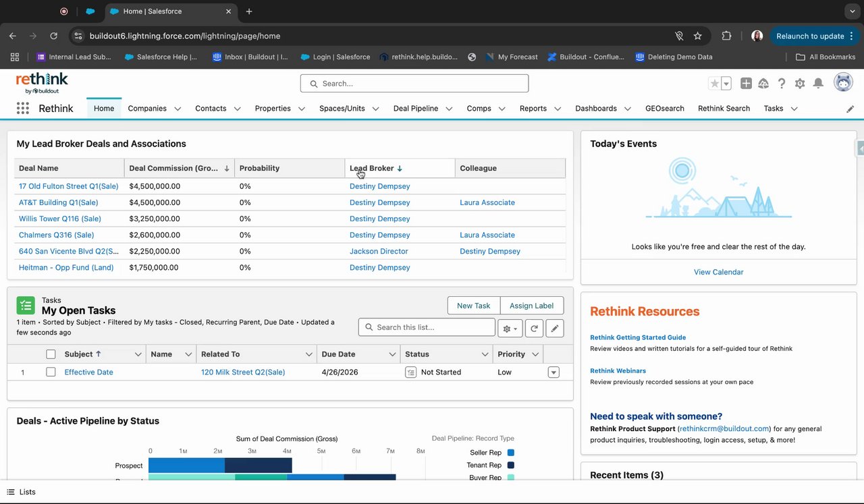The image size is (864, 504).
Task: Open a new browser tab
Action: [x=249, y=11]
